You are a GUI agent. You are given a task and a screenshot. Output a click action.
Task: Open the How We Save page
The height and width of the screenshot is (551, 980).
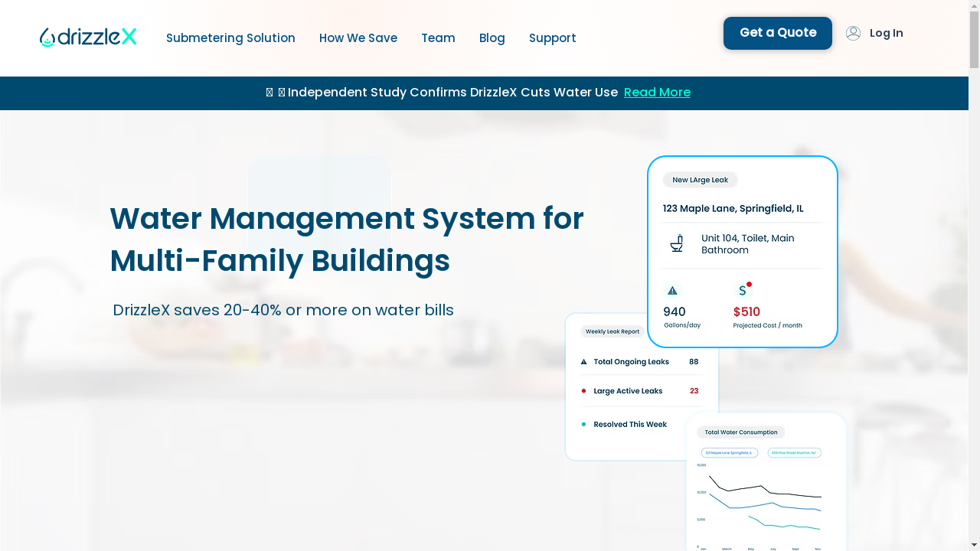coord(358,38)
